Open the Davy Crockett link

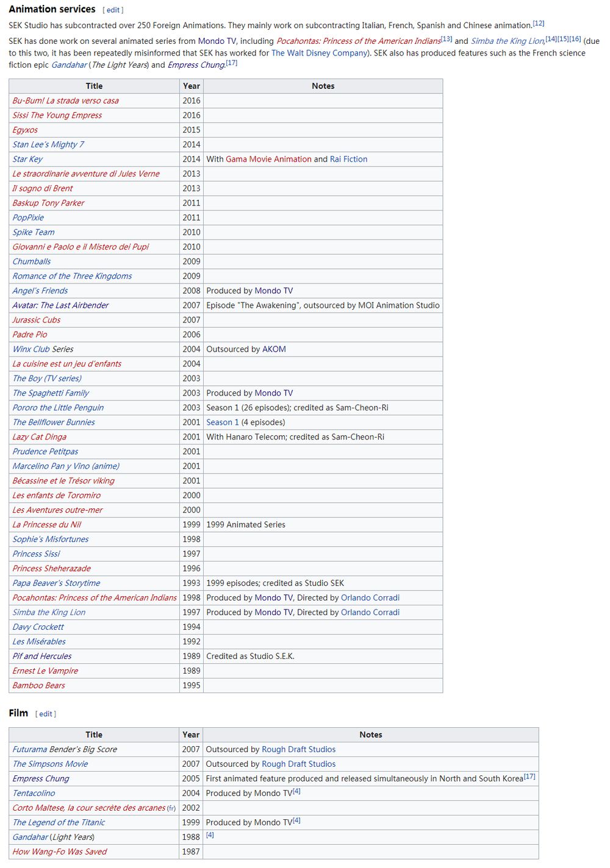coord(38,627)
